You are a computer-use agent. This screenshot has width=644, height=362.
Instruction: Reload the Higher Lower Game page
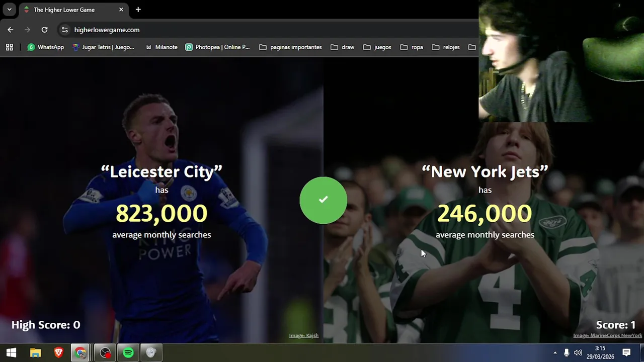point(44,30)
